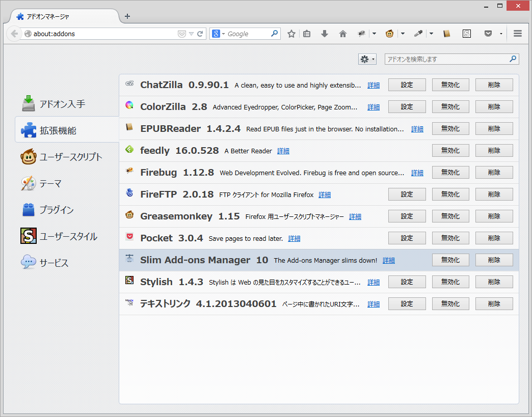Screen dimensions: 532x417
Task: Reload the page with refresh icon
Action: (200, 34)
